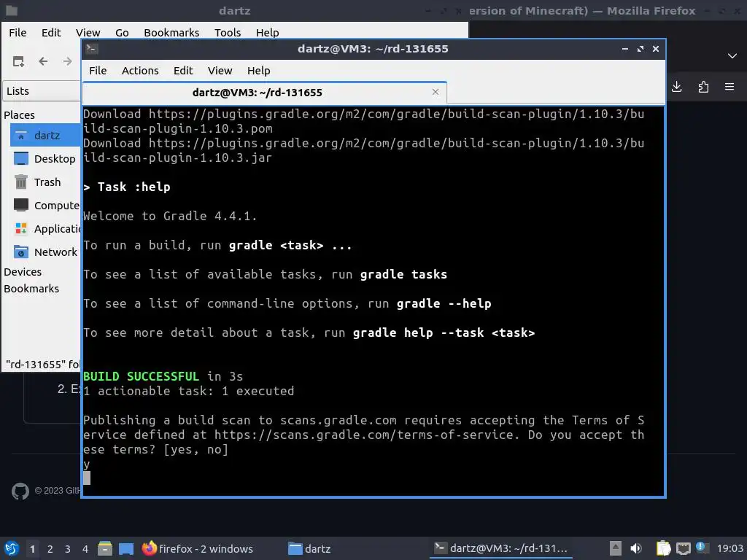Click the 19:03 clock on panel

pos(729,548)
